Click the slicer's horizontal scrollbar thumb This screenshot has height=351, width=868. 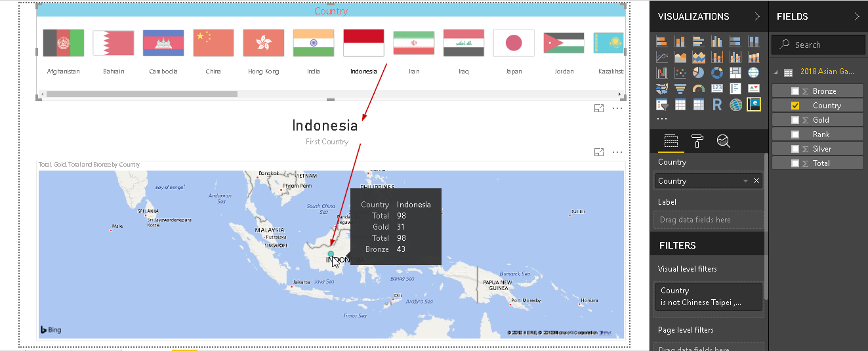pyautogui.click(x=141, y=94)
